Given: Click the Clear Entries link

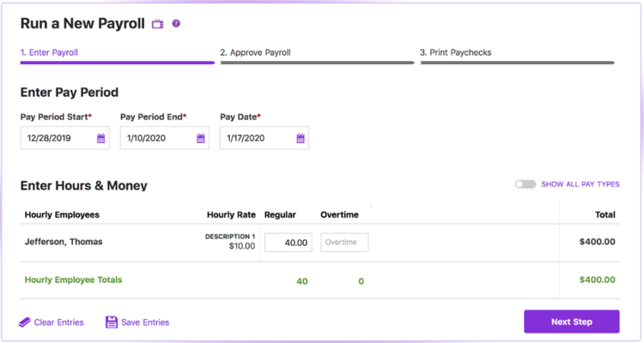Looking at the screenshot, I should 58,322.
